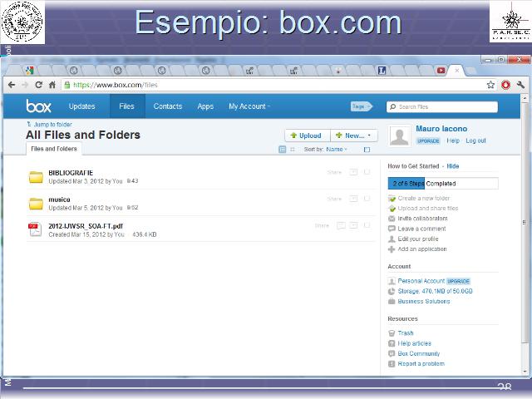Open musica row options menu icon
Image resolution: width=532 pixels, height=399 pixels.
pyautogui.click(x=353, y=199)
